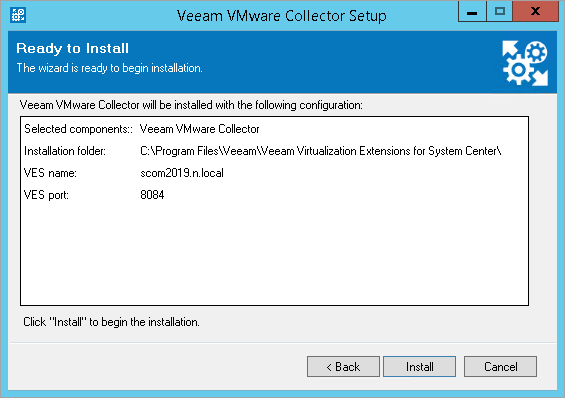Click the Veeam setup title bar icon

pyautogui.click(x=18, y=15)
